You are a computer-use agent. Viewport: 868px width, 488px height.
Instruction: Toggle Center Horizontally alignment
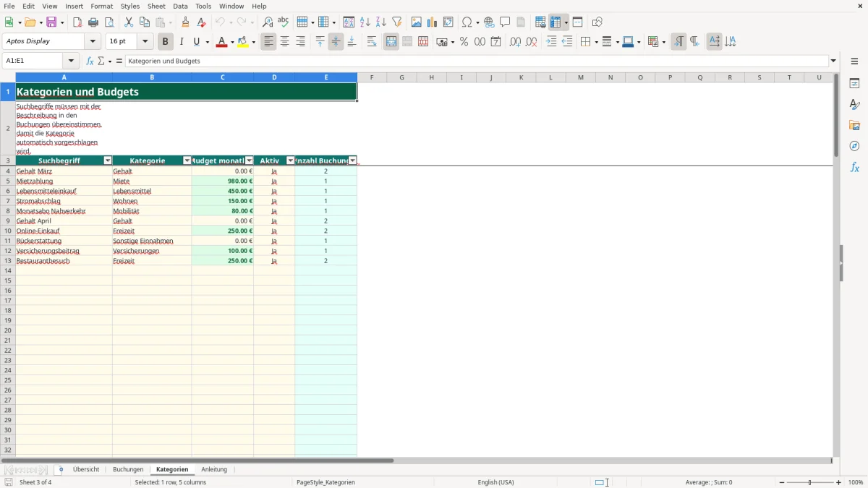pyautogui.click(x=284, y=42)
